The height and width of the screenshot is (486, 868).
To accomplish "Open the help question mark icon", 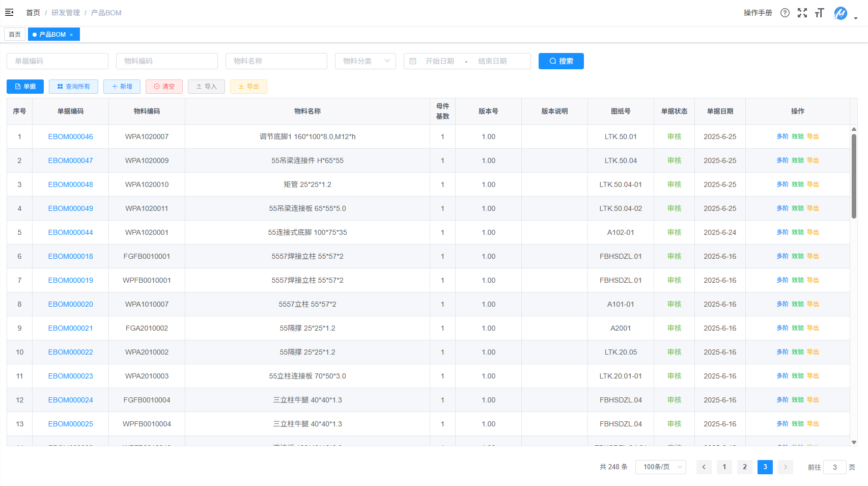I will click(785, 13).
